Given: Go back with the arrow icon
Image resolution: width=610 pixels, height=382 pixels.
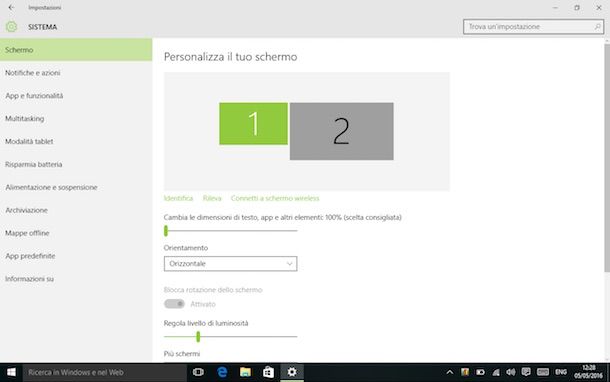Looking at the screenshot, I should (x=11, y=7).
